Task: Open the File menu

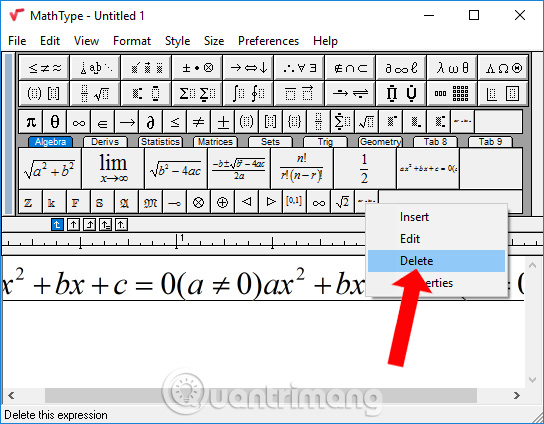Action: tap(17, 41)
